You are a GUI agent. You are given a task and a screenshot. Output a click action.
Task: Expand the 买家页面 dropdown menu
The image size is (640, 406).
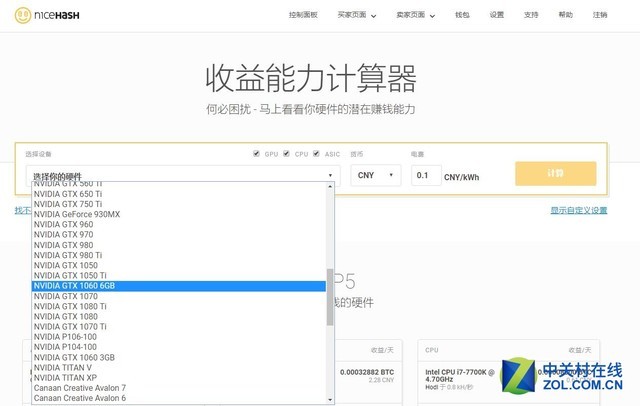[x=357, y=15]
